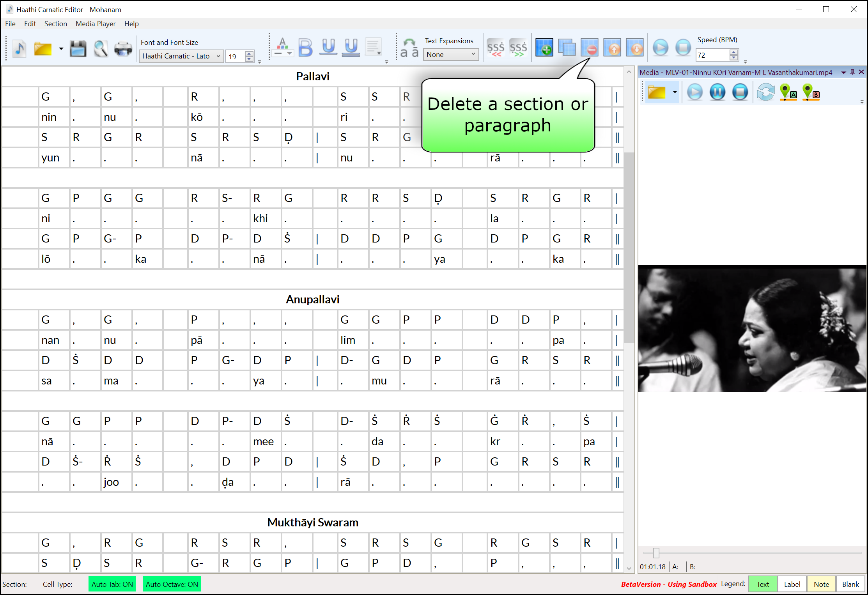The width and height of the screenshot is (868, 595).
Task: Click the Note legend button
Action: pyautogui.click(x=821, y=584)
